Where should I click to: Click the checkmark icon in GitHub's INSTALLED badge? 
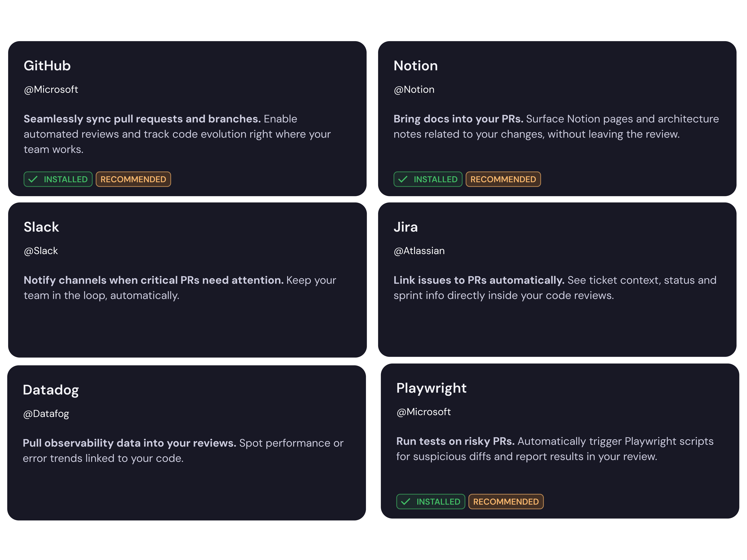pyautogui.click(x=33, y=179)
